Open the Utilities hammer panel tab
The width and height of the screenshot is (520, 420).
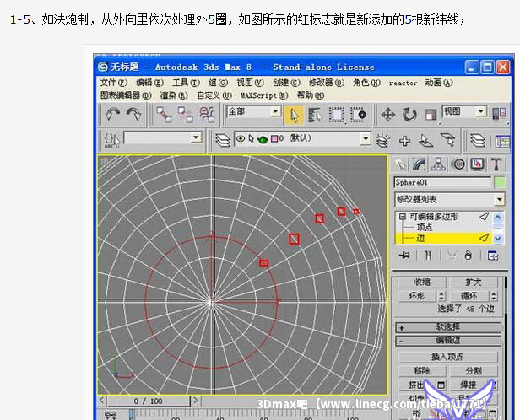point(496,164)
